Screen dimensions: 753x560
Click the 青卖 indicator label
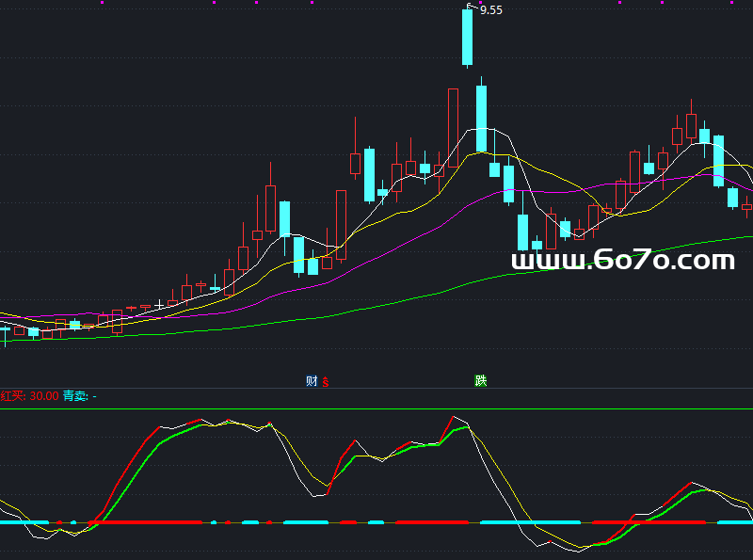click(74, 396)
